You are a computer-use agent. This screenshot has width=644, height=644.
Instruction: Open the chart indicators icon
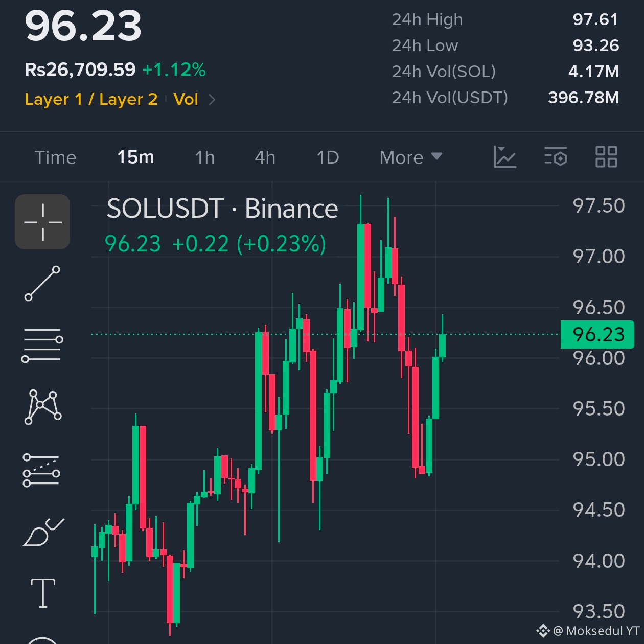[504, 157]
